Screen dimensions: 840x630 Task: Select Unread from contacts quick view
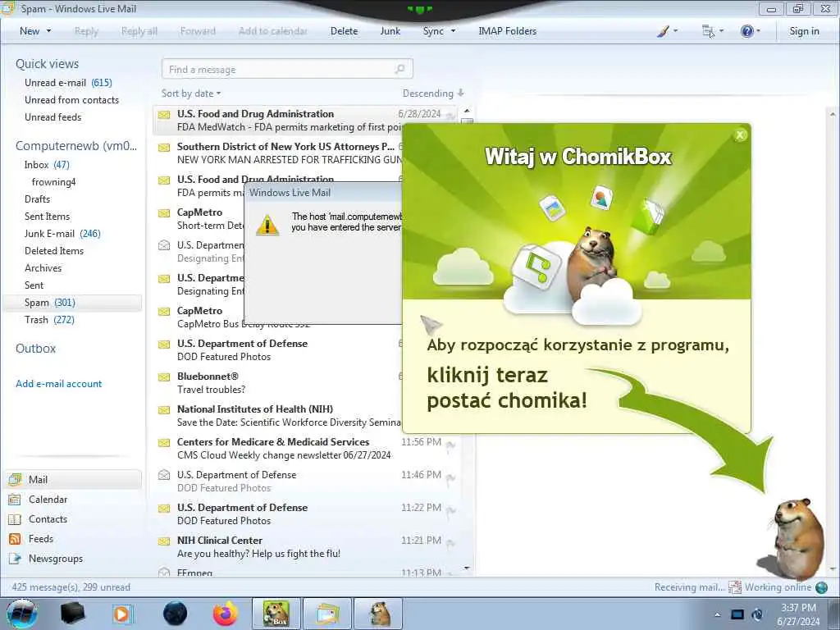coord(72,99)
